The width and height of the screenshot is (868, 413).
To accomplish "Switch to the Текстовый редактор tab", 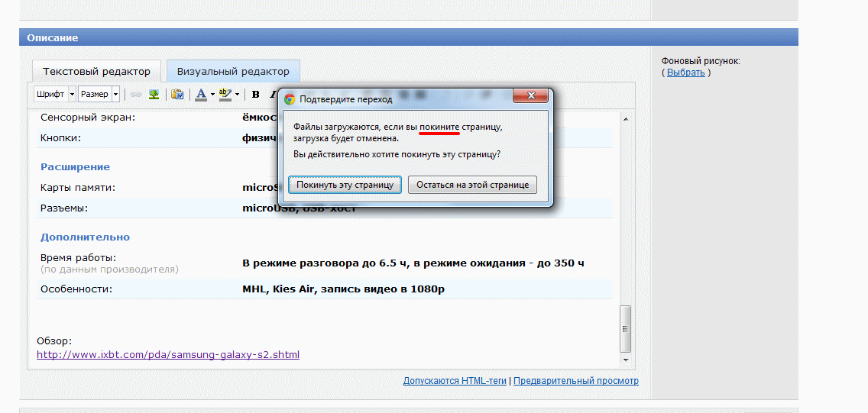I will pos(96,71).
